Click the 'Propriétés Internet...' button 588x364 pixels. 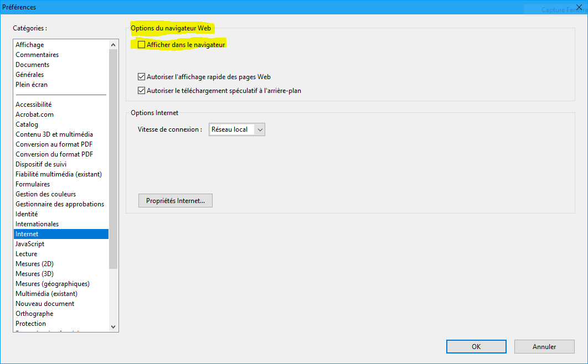[175, 201]
